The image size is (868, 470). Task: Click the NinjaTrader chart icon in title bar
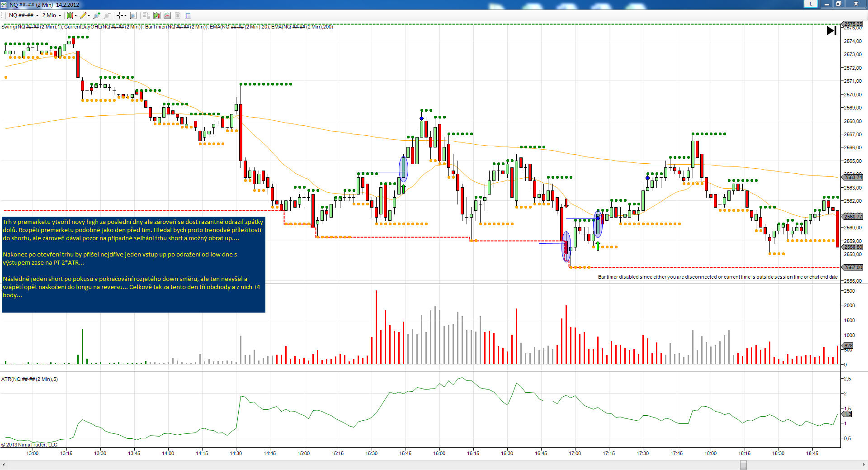tap(4, 5)
